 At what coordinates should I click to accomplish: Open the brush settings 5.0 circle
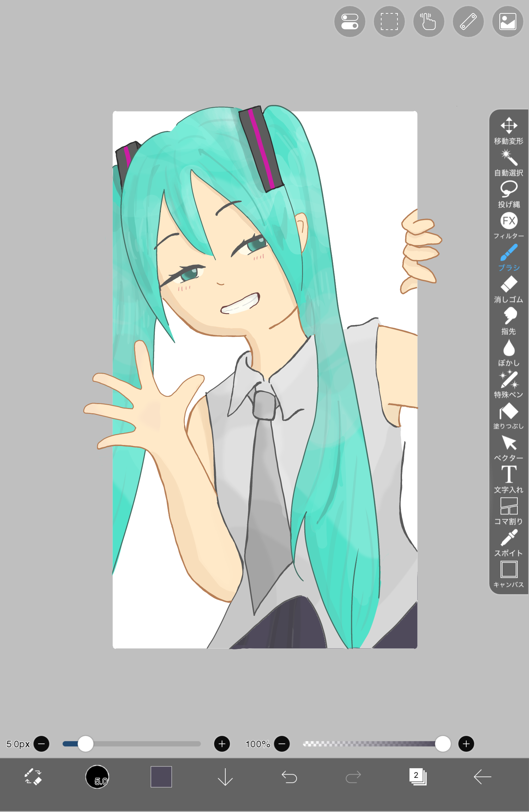point(97,777)
